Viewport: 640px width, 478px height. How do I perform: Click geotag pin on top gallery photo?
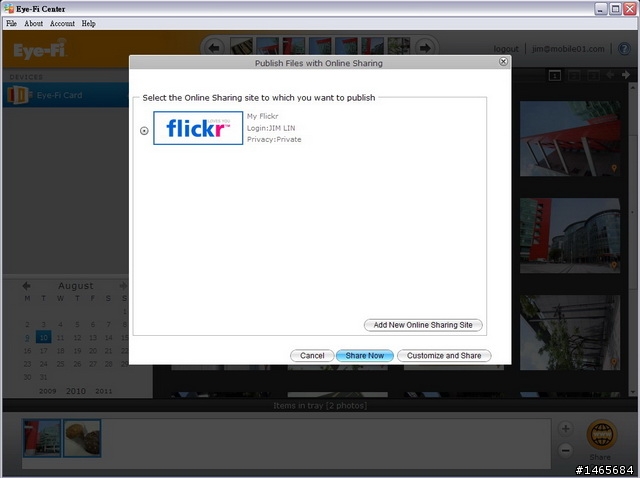coord(614,168)
